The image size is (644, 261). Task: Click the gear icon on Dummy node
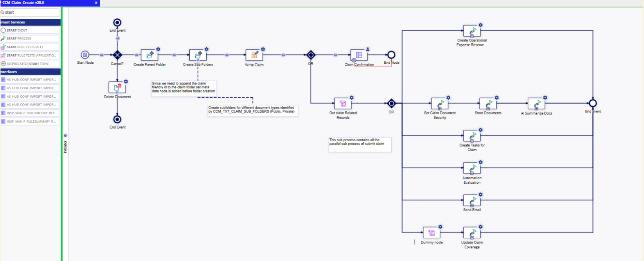pyautogui.click(x=440, y=227)
